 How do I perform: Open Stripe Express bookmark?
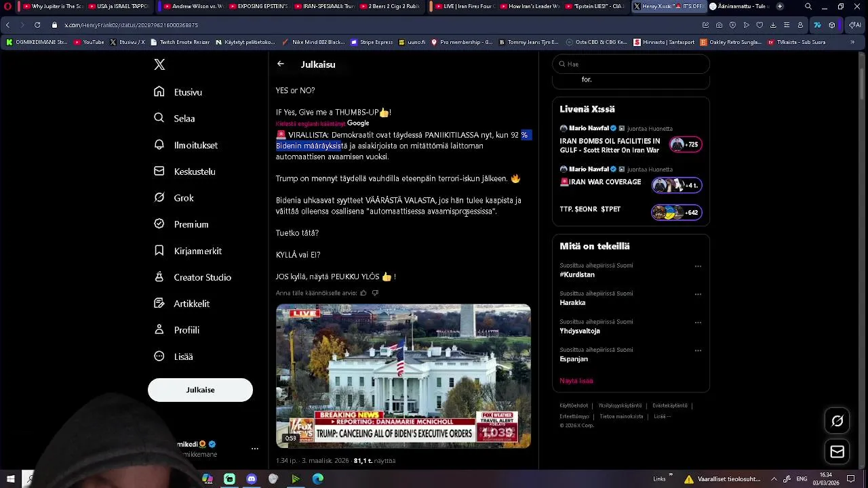(x=372, y=42)
